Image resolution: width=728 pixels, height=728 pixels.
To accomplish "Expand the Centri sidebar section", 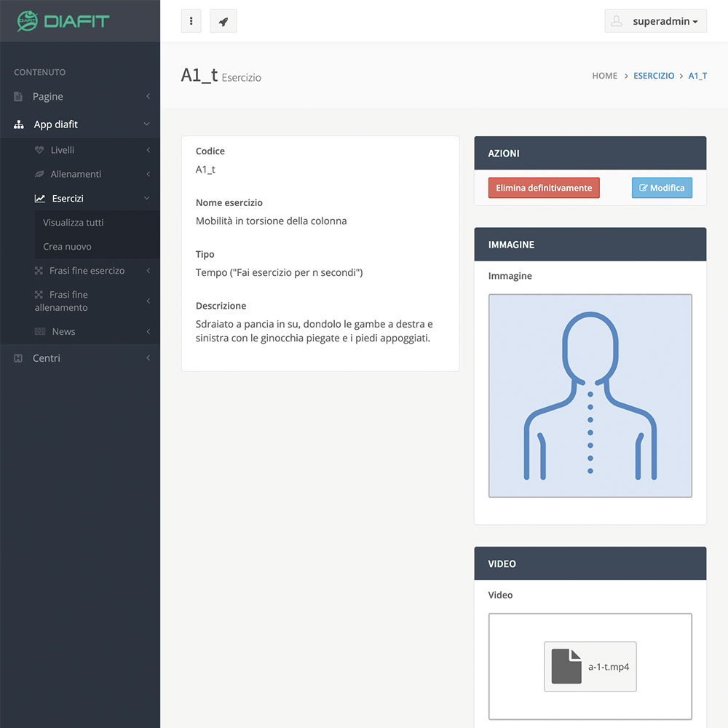I will click(80, 358).
